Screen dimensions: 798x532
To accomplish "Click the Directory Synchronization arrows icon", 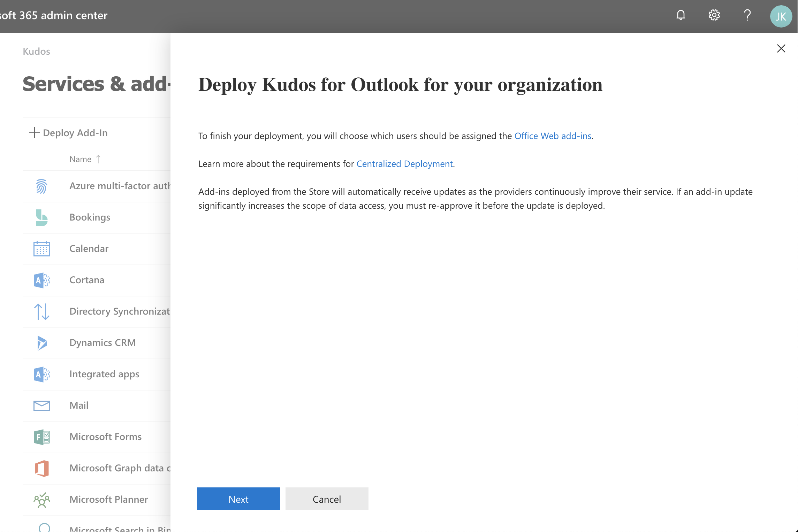I will (x=41, y=311).
